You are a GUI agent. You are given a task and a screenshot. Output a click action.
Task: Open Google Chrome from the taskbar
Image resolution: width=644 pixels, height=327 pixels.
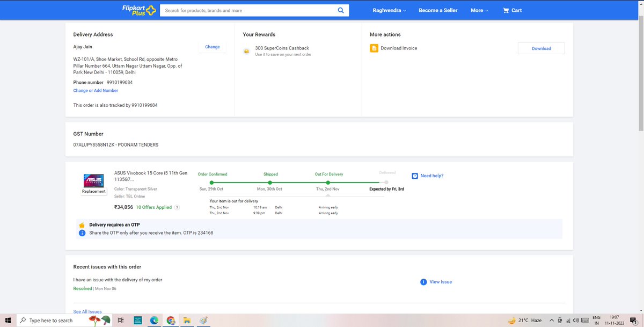(170, 321)
